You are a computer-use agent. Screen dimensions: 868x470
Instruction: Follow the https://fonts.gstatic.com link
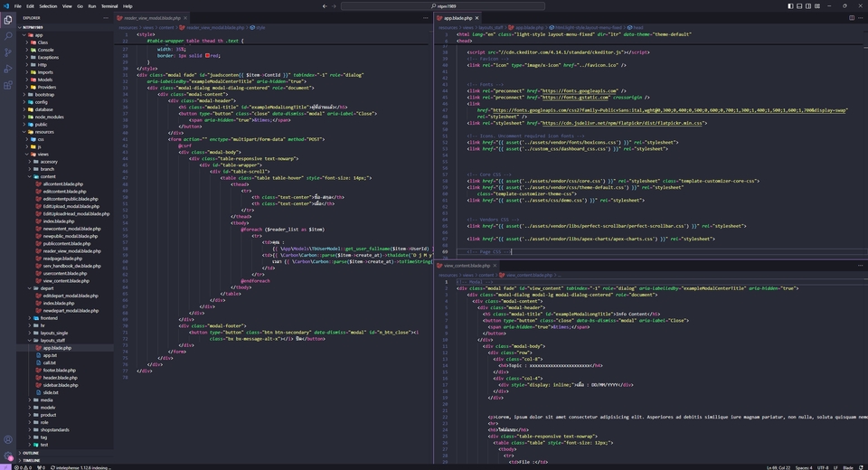click(x=575, y=98)
